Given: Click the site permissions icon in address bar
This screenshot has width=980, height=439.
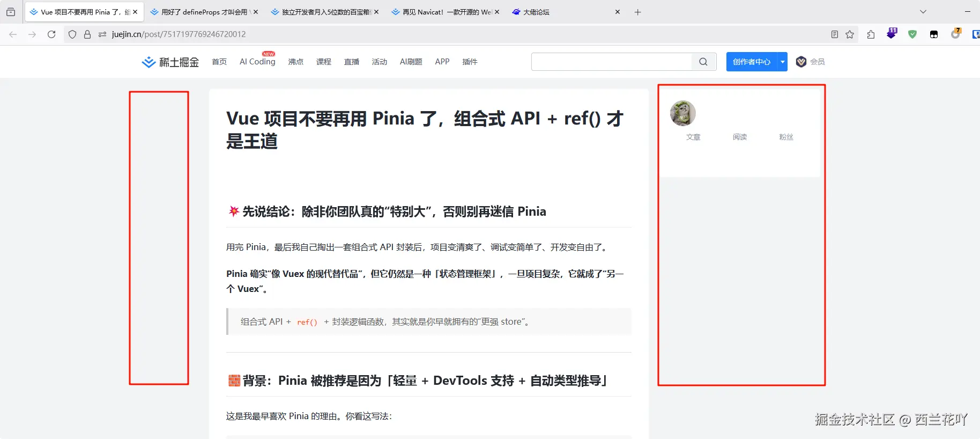Looking at the screenshot, I should (102, 34).
